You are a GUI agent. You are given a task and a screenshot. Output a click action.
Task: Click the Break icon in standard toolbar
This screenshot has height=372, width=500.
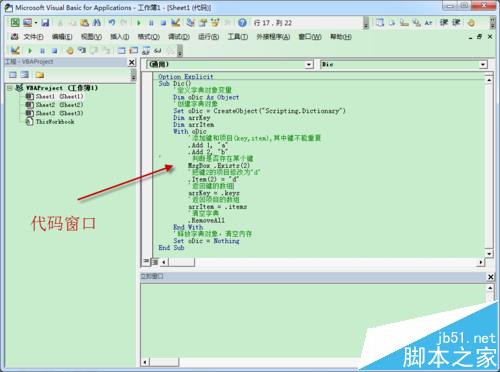point(151,23)
